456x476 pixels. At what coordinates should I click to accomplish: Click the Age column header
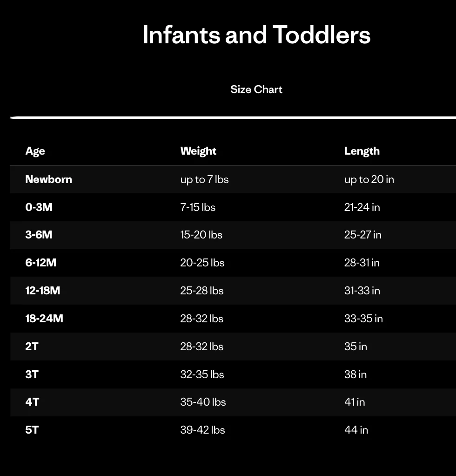tap(35, 151)
